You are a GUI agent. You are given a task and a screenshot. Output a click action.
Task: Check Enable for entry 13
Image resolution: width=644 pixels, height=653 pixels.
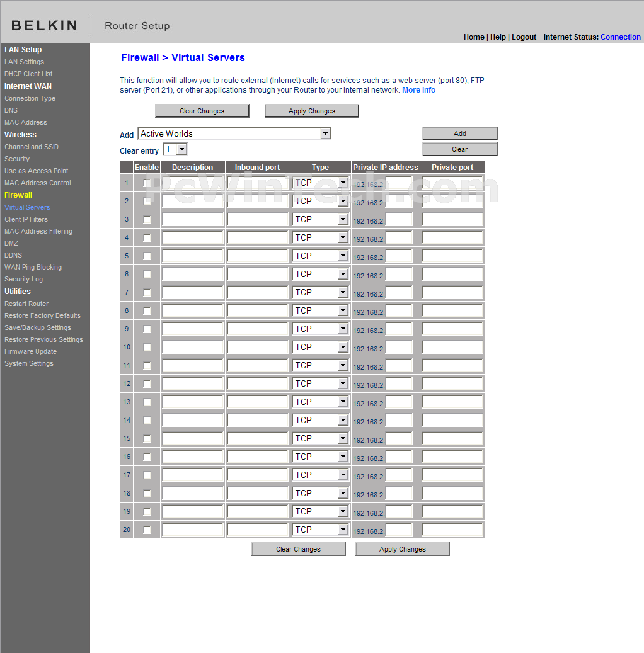(x=147, y=402)
